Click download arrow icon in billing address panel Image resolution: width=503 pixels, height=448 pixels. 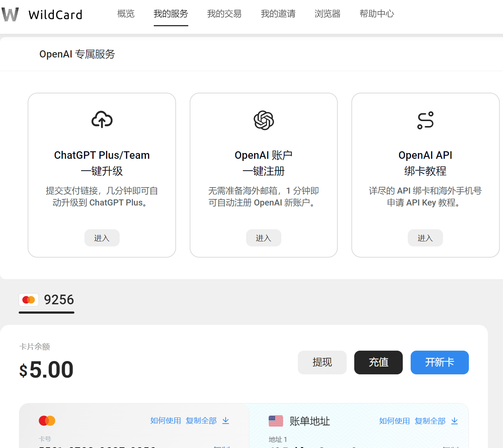coord(454,421)
